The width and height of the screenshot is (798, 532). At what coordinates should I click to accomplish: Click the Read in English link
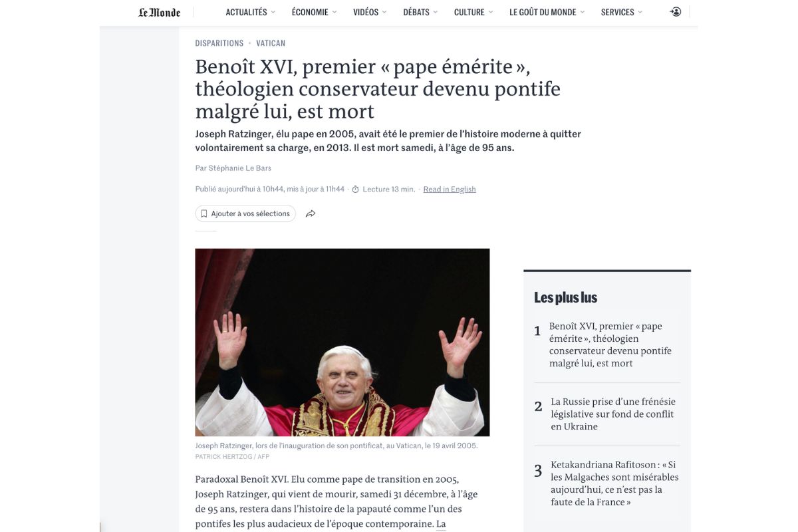coord(450,190)
